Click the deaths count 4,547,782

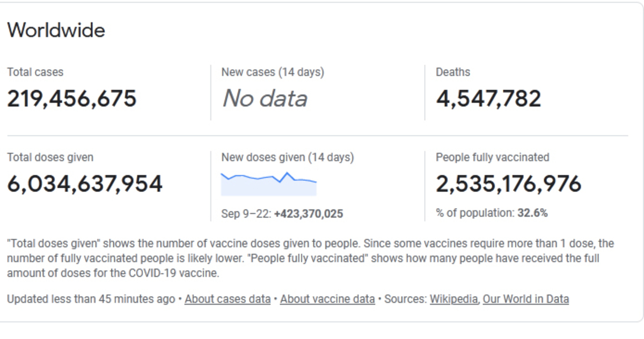488,99
